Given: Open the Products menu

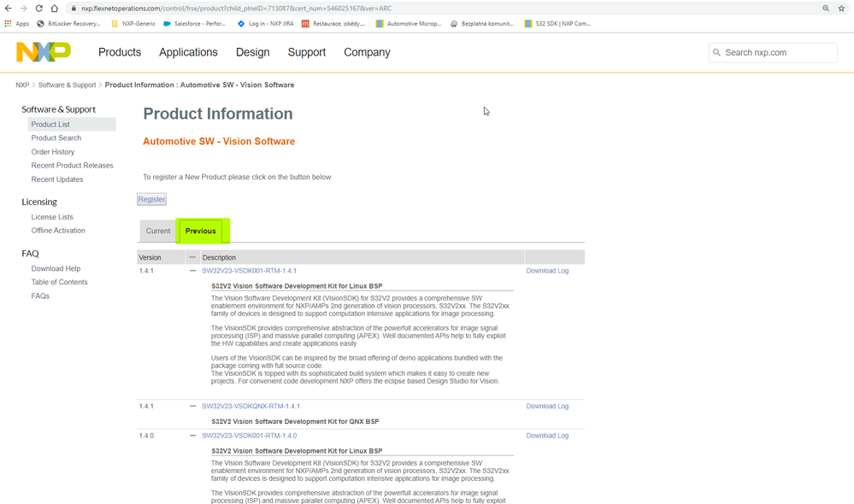Looking at the screenshot, I should pos(120,52).
